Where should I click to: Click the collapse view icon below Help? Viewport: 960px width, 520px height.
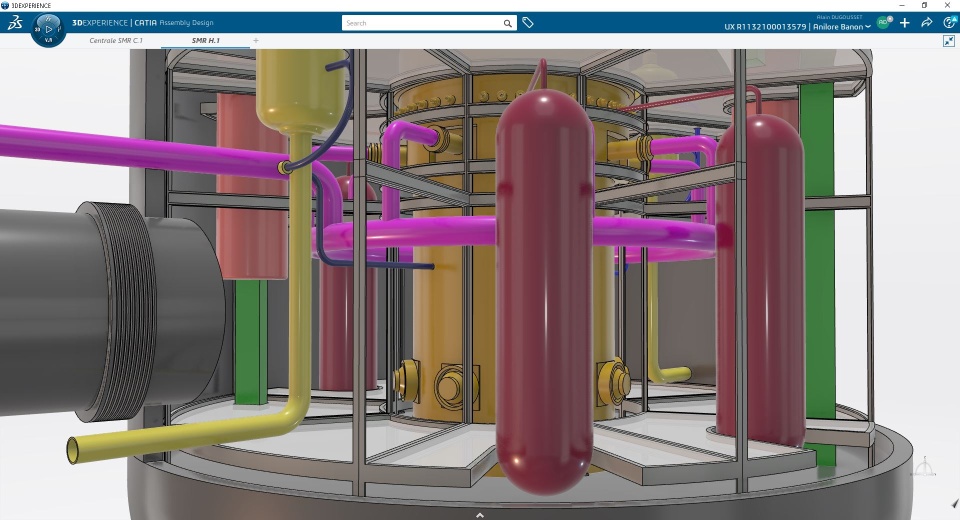click(x=949, y=41)
